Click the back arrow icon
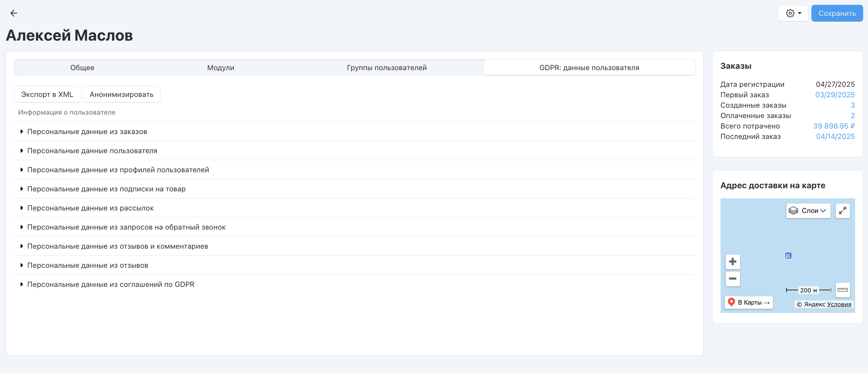The height and width of the screenshot is (373, 868). pyautogui.click(x=14, y=13)
